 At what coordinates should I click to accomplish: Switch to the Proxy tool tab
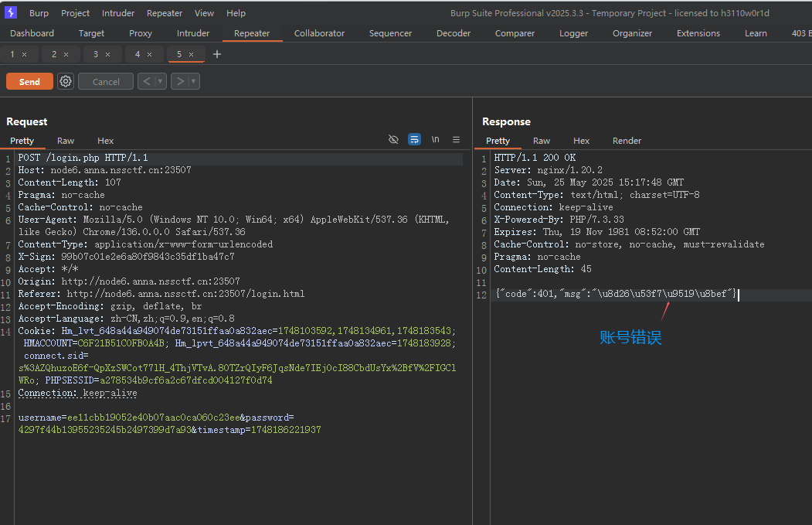pos(141,33)
